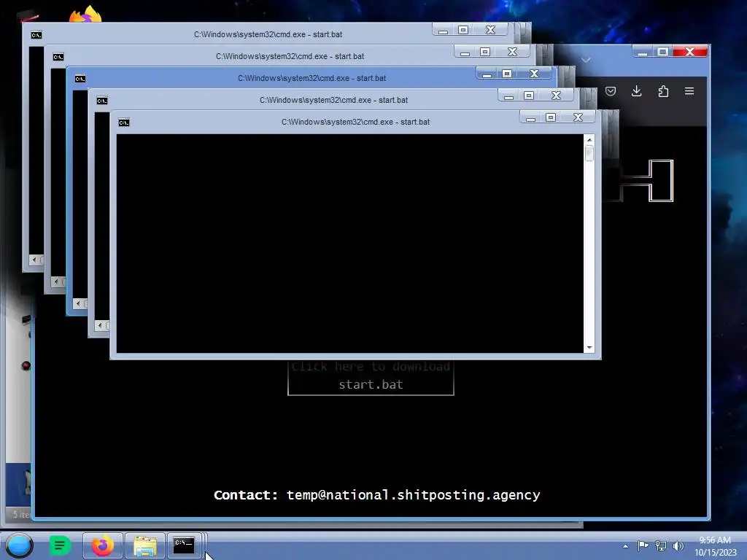Open system menu icon of fourth cmd window
Viewport: 747px width, 560px height.
(102, 101)
